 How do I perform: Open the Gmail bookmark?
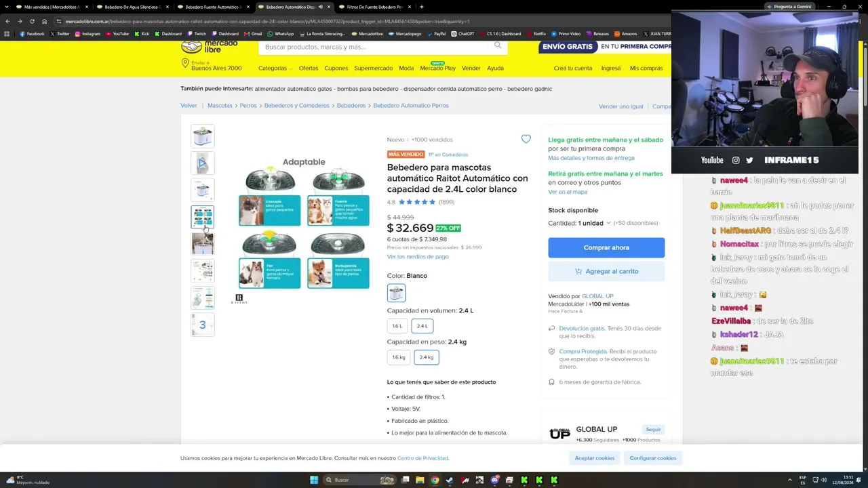[253, 33]
